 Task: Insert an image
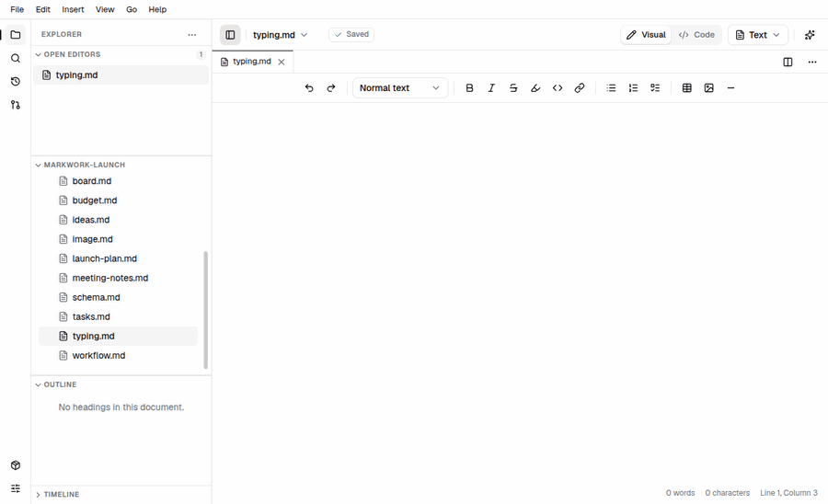709,88
